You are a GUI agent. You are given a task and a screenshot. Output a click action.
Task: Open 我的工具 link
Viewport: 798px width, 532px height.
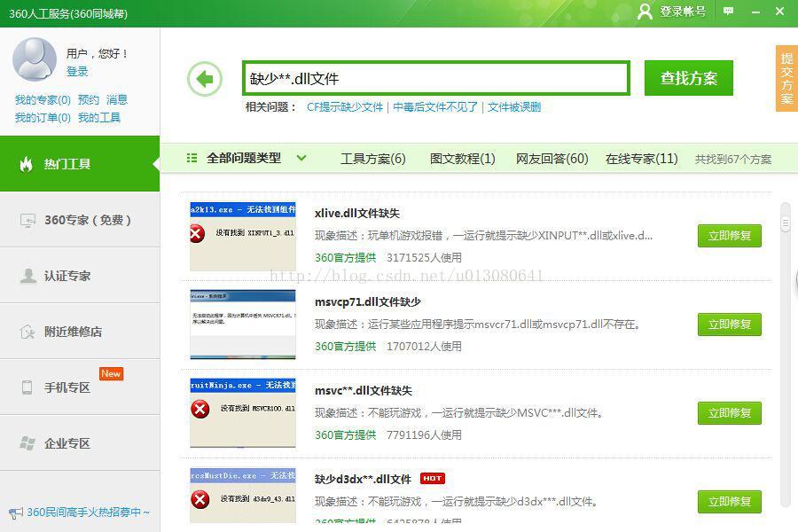point(99,118)
